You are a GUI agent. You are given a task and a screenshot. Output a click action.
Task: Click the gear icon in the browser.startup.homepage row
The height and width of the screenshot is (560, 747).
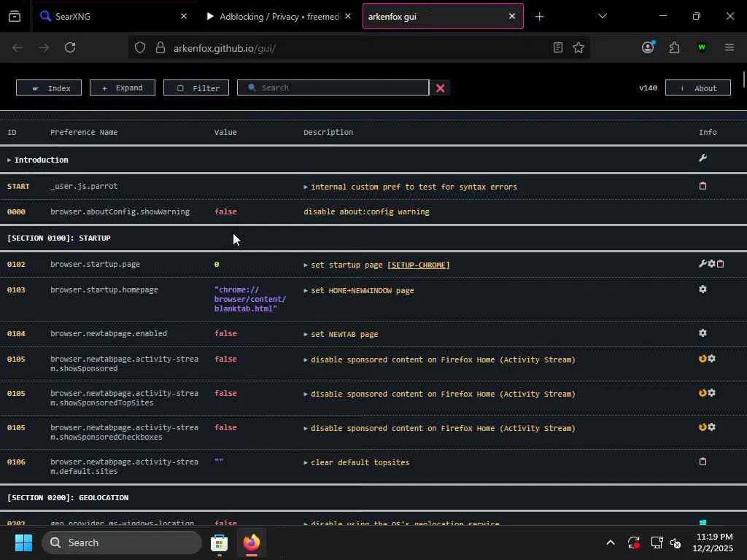tap(703, 289)
